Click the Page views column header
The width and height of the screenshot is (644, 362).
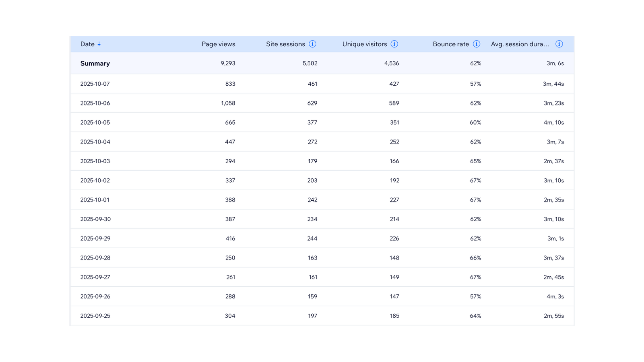[x=219, y=44]
